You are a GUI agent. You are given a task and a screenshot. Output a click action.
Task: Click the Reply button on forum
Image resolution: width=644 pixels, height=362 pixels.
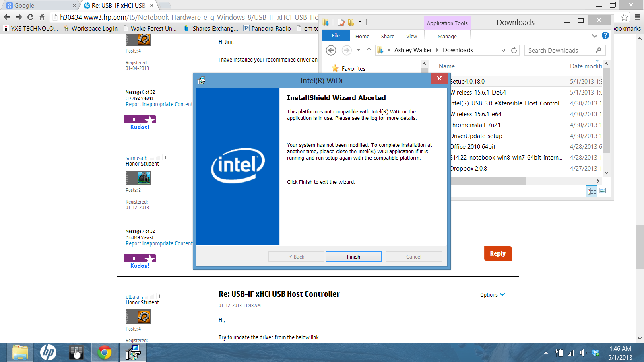(x=497, y=253)
